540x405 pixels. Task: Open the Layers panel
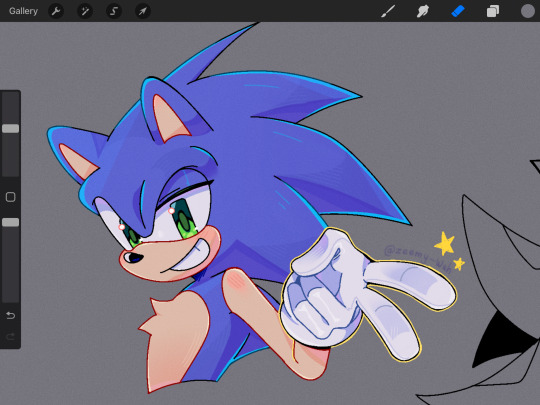493,11
